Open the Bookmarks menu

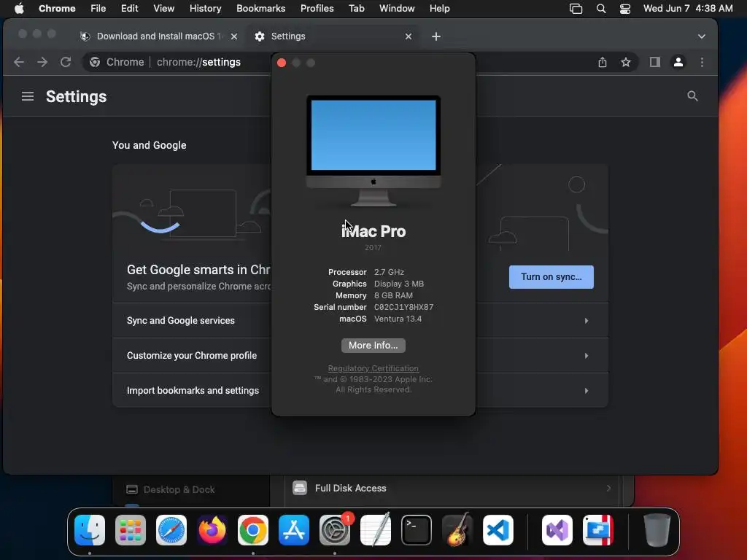click(x=260, y=9)
